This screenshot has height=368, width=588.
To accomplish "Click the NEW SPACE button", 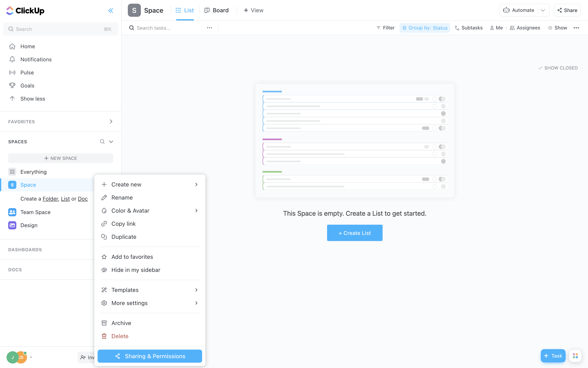I will (60, 158).
